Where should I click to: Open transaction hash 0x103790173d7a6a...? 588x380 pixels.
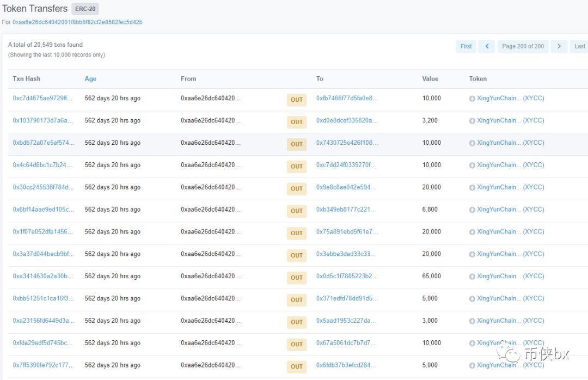43,120
